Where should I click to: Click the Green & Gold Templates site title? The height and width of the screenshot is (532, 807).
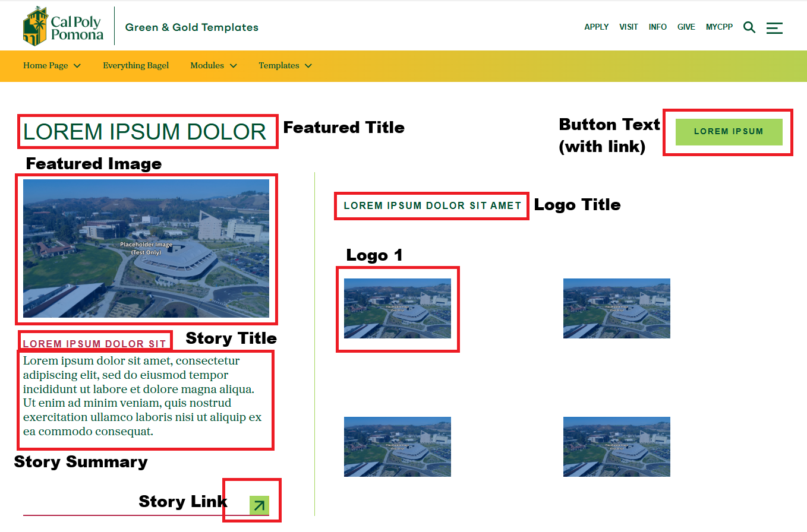tap(191, 27)
